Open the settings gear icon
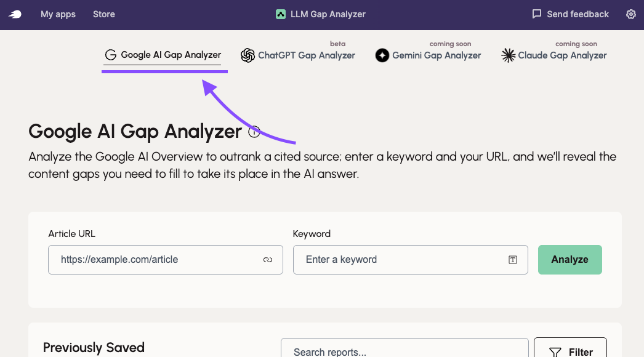 point(631,14)
